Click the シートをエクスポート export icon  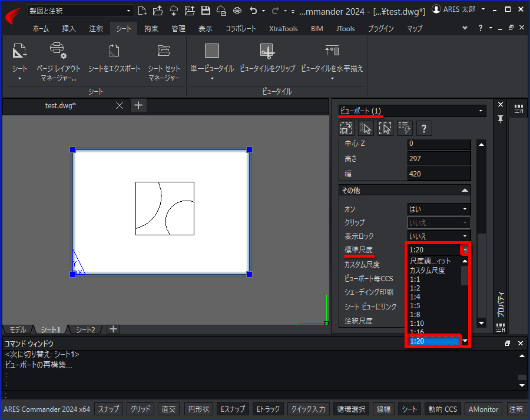114,51
